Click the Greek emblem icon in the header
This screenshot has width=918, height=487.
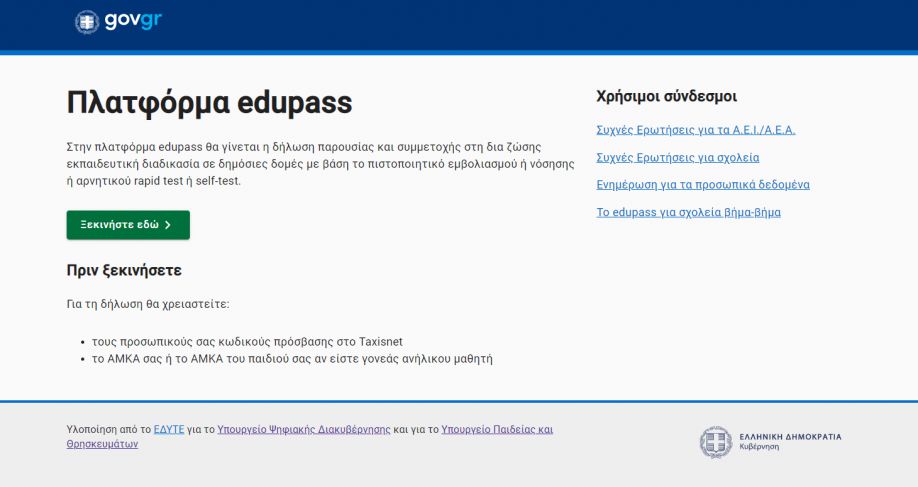(88, 22)
